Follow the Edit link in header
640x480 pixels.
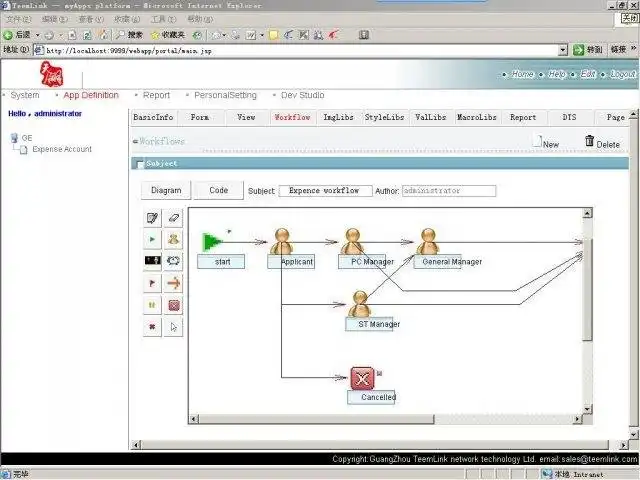(588, 74)
